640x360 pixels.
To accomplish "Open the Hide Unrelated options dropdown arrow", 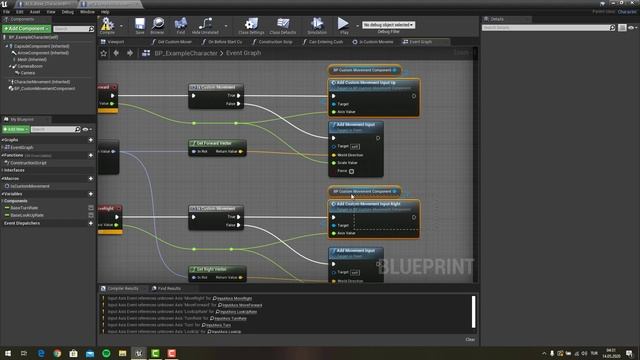I will tap(226, 26).
